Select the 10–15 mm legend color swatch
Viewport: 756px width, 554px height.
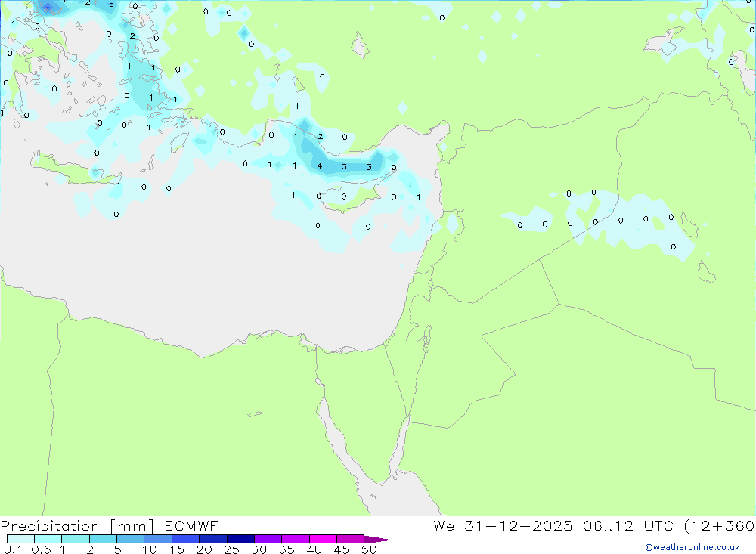158,539
